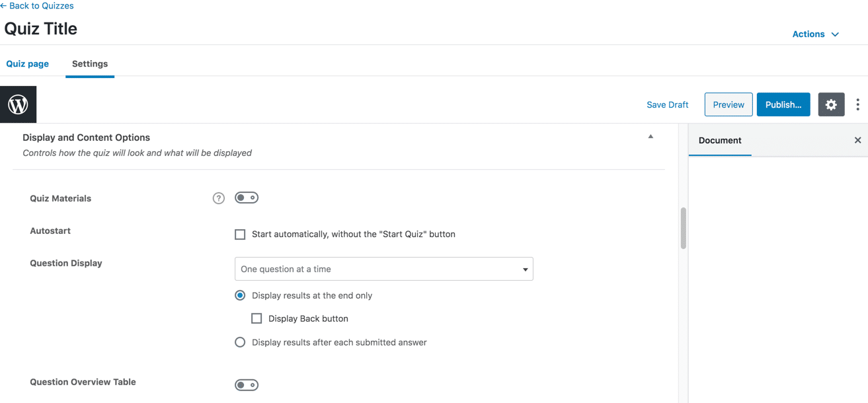The height and width of the screenshot is (403, 868).
Task: Open the three-dot more options menu
Action: click(857, 104)
